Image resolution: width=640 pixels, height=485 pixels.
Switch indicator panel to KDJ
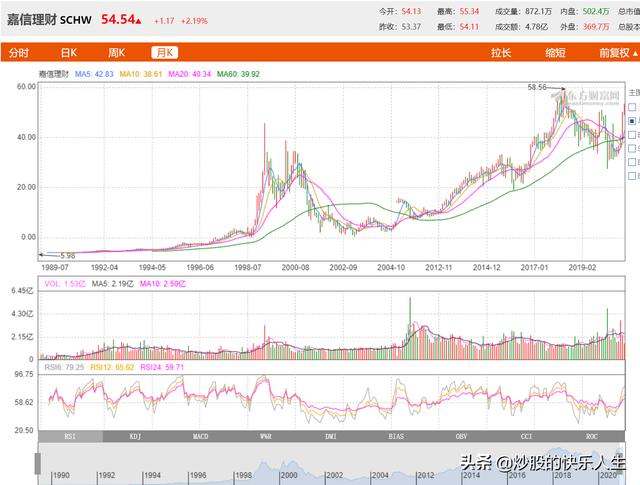click(x=135, y=436)
